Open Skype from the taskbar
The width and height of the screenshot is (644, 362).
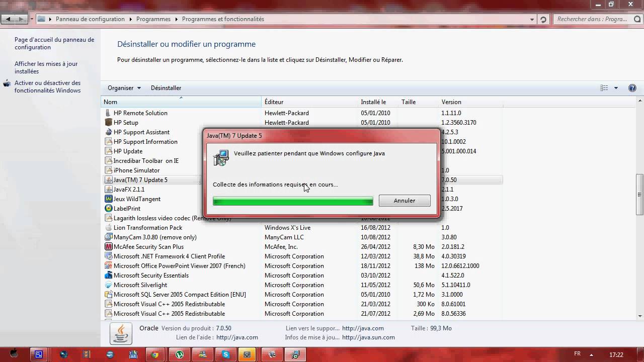(x=226, y=354)
